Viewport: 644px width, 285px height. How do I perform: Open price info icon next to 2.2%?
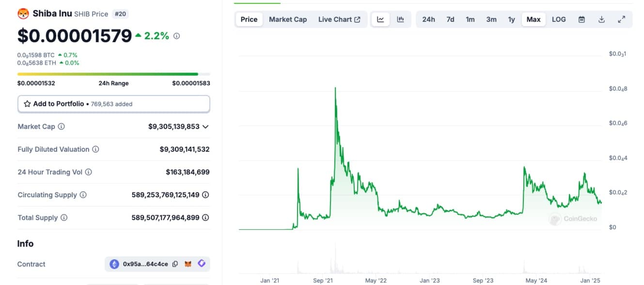click(176, 36)
